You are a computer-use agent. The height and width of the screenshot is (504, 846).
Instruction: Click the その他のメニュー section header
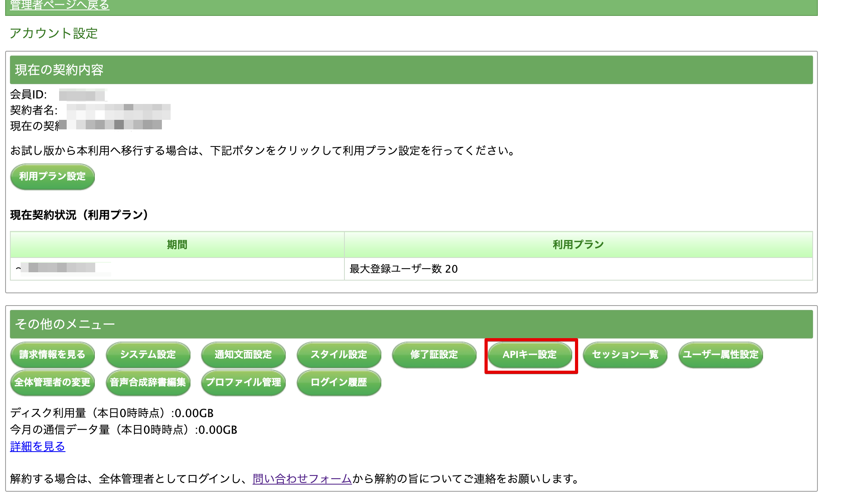(65, 324)
